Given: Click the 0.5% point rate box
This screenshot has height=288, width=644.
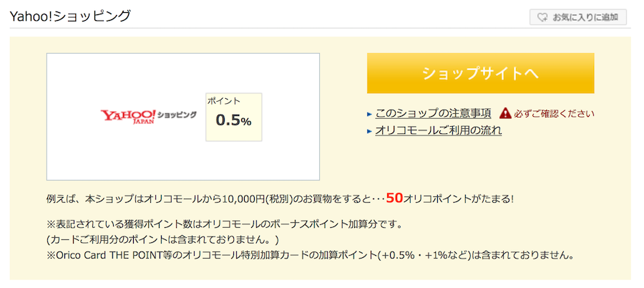Looking at the screenshot, I should pos(234,117).
